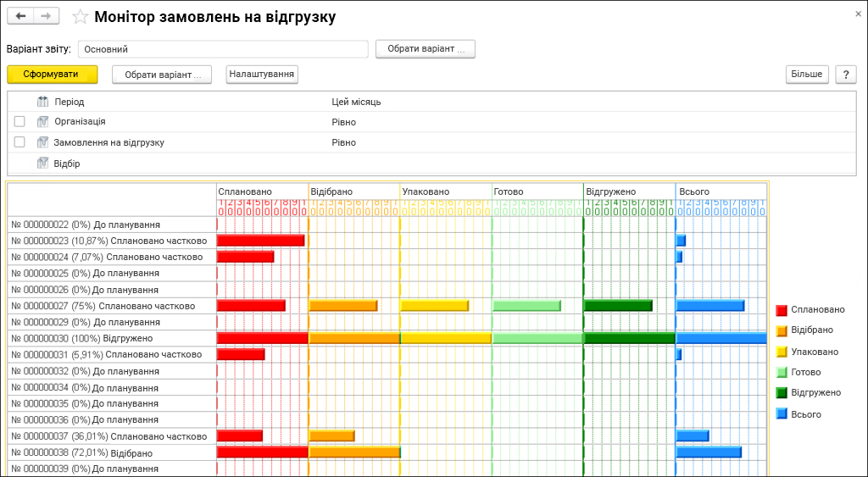
Task: Open the Більше menu
Action: [x=807, y=75]
